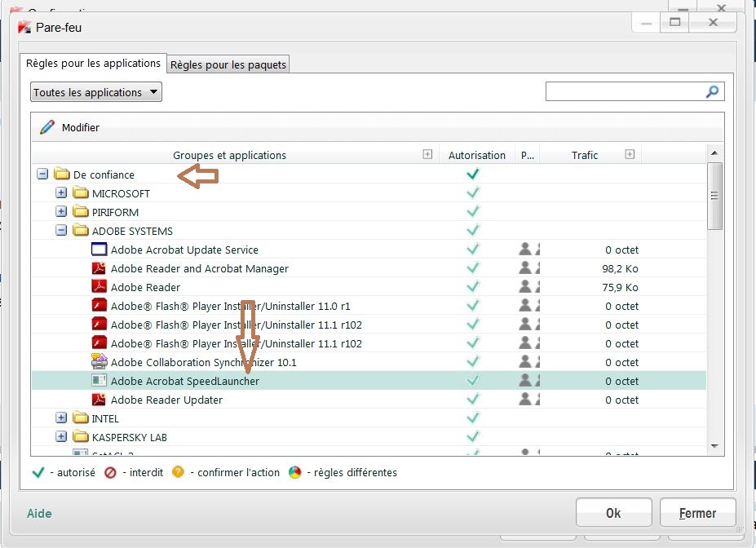Collapse the De confiance group
Screen dimensions: 756x548
42,174
